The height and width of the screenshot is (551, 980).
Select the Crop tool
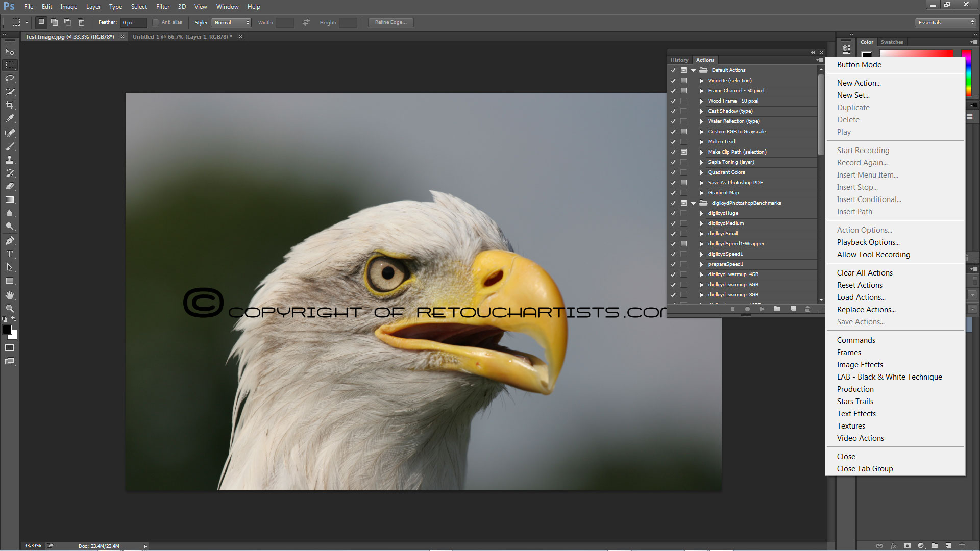10,105
